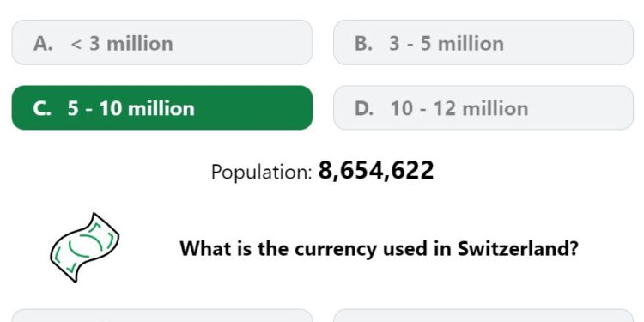Click the white letter "C." on the green option
The width and height of the screenshot is (644, 322).
click(42, 108)
